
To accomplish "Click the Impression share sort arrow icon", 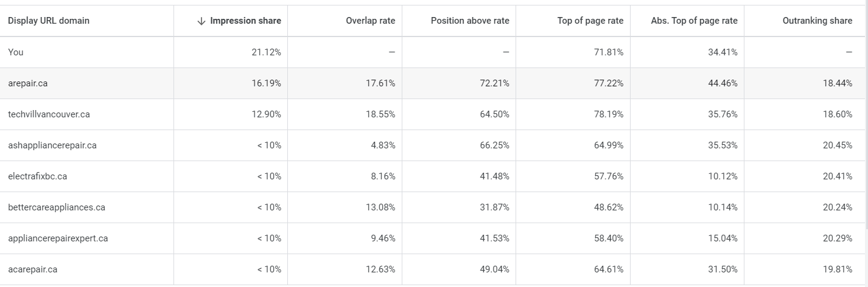I will coord(201,21).
